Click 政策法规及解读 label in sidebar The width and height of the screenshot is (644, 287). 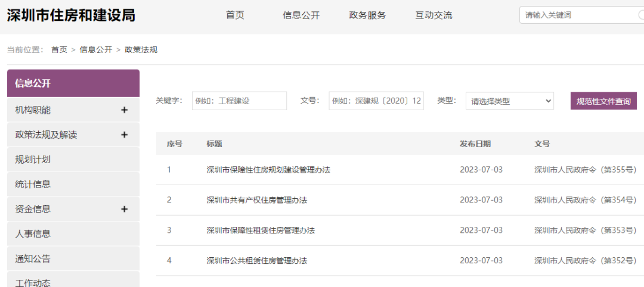click(46, 135)
